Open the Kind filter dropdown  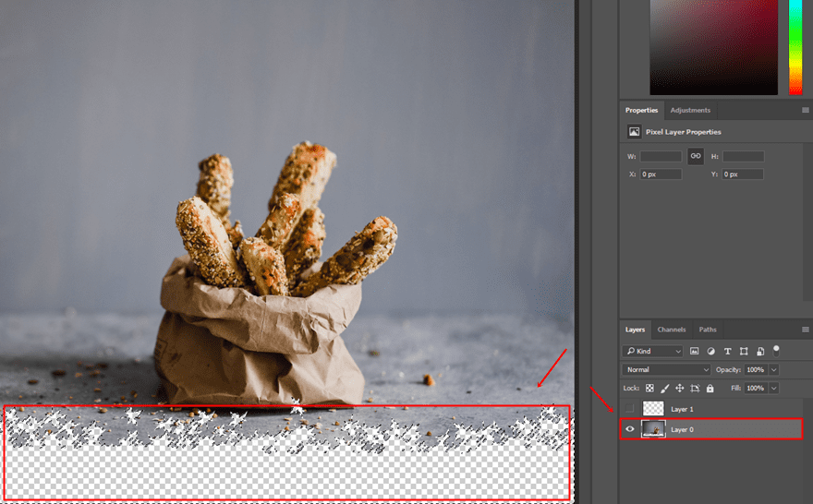pos(653,351)
